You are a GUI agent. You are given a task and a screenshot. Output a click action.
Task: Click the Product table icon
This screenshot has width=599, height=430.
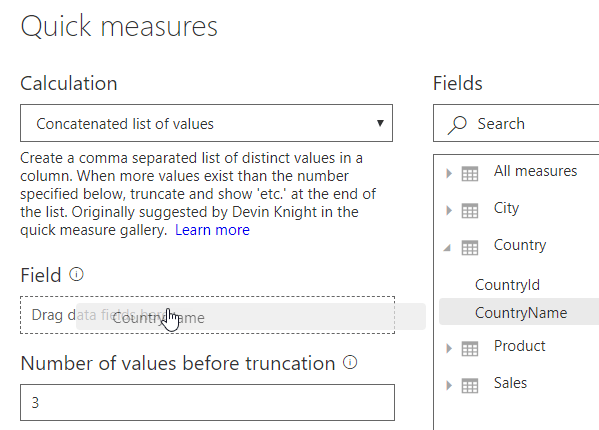470,348
